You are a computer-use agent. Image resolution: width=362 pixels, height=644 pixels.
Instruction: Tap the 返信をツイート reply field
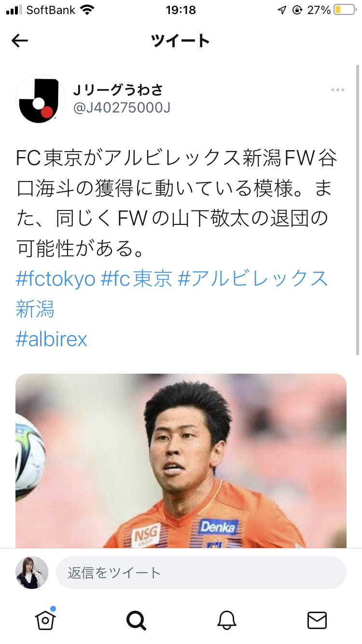tap(201, 573)
